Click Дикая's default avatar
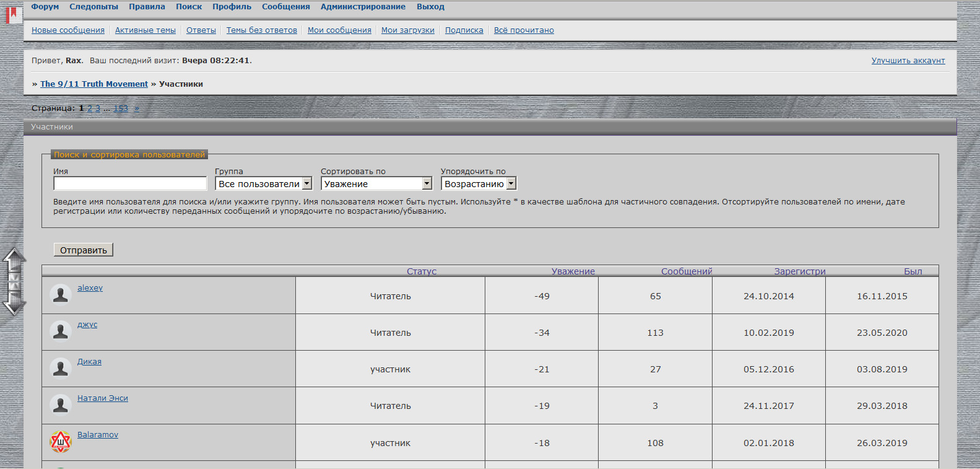The image size is (980, 469). point(61,368)
